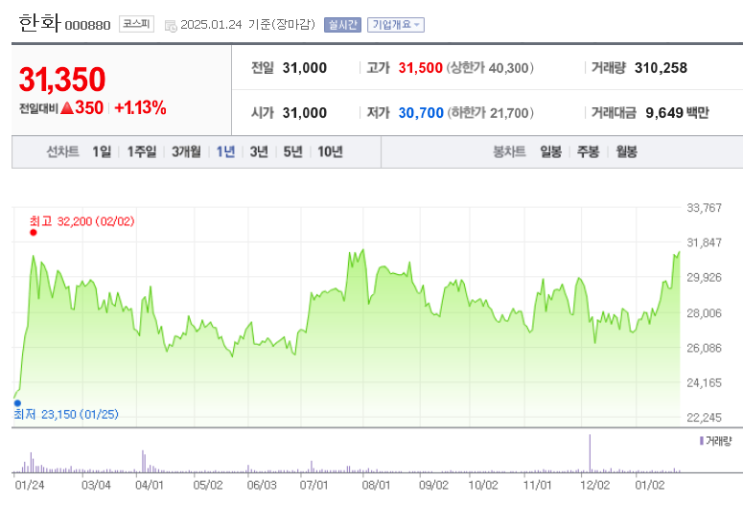Click the 실시간 button
The width and height of the screenshot is (743, 505).
343,25
